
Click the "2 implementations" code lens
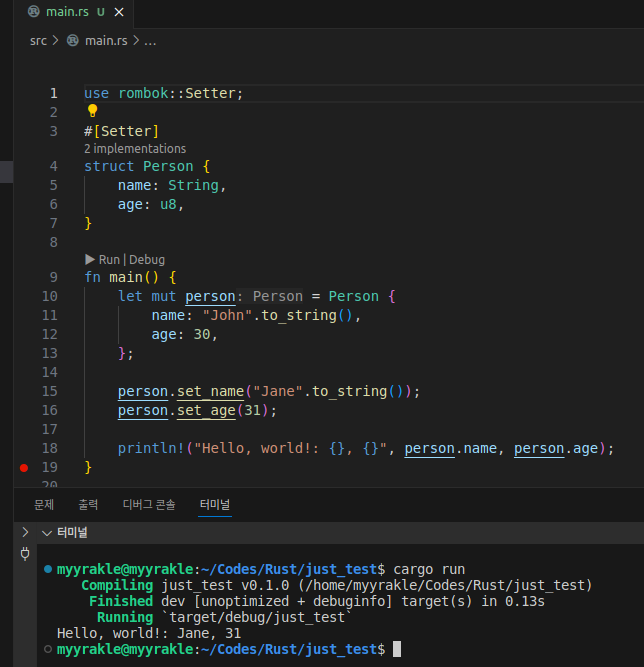point(135,149)
